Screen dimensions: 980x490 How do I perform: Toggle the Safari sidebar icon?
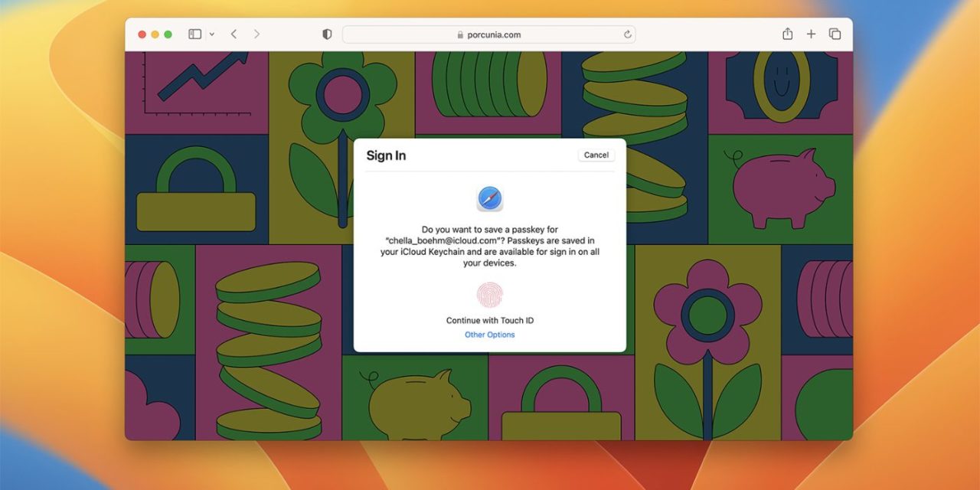(x=194, y=34)
